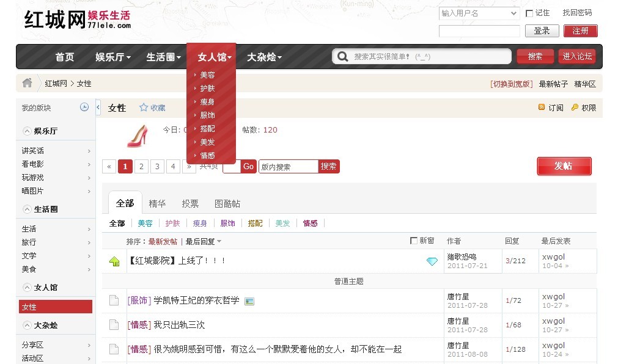Open the 大杂烩 navigation dropdown

[265, 57]
